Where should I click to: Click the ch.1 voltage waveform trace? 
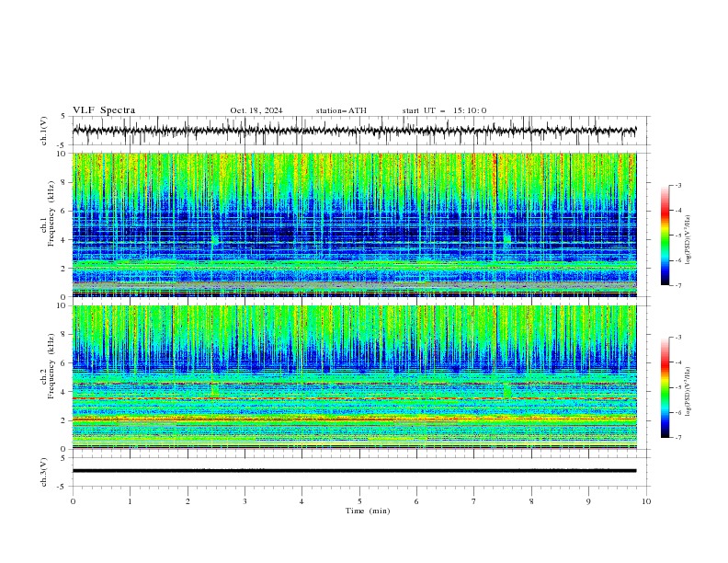coord(354,131)
